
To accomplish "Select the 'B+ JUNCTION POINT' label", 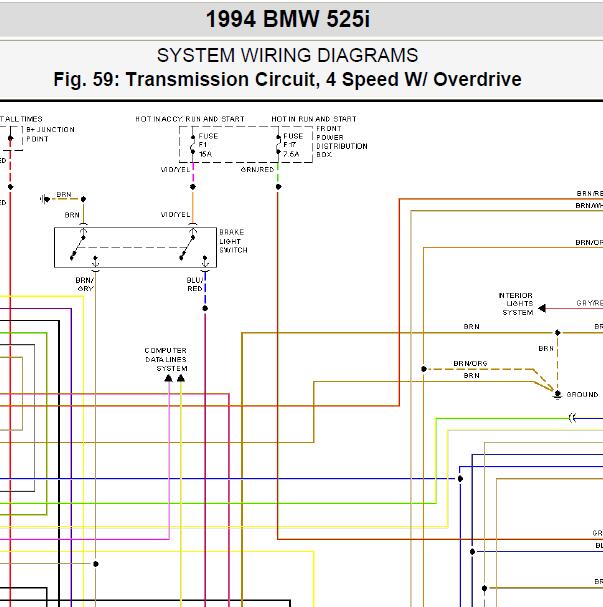I will pos(50,134).
